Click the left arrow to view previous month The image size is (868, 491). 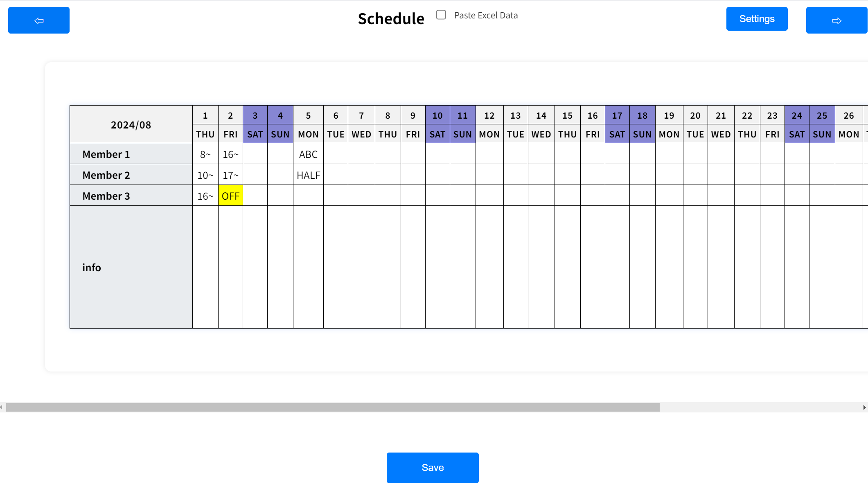pyautogui.click(x=38, y=20)
